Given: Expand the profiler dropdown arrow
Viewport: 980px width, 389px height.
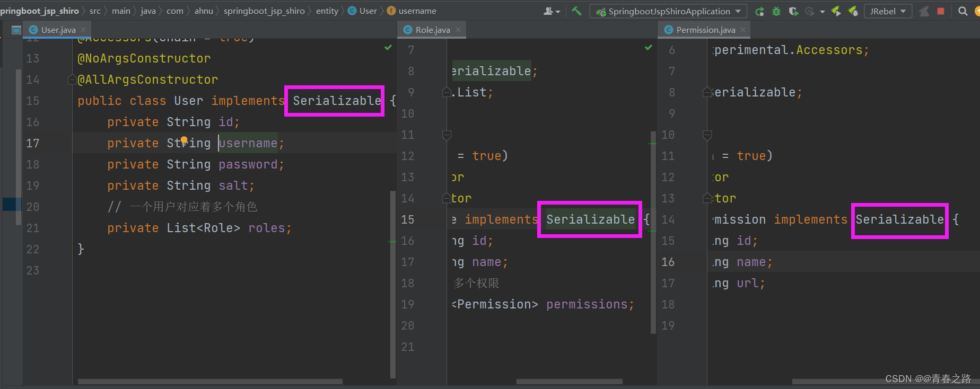Looking at the screenshot, I should pyautogui.click(x=822, y=12).
